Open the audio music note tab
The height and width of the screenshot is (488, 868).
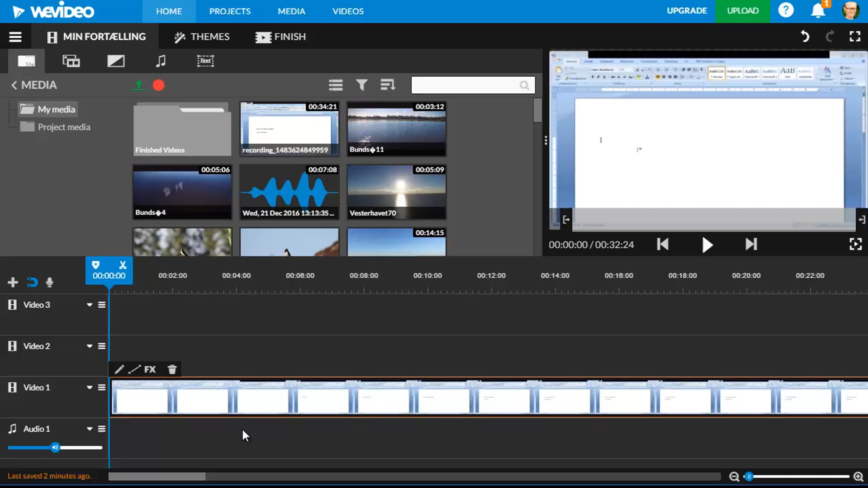161,61
